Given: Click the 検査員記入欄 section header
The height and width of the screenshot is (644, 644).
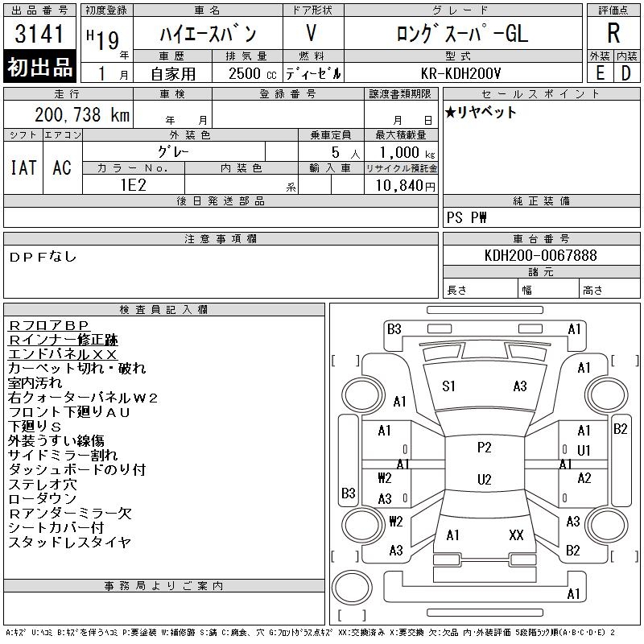Looking at the screenshot, I should (x=164, y=309).
